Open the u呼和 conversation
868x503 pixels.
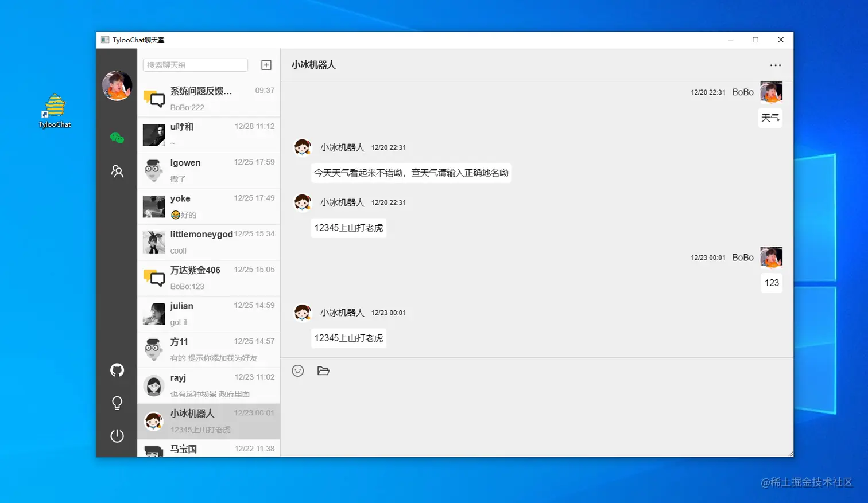209,135
